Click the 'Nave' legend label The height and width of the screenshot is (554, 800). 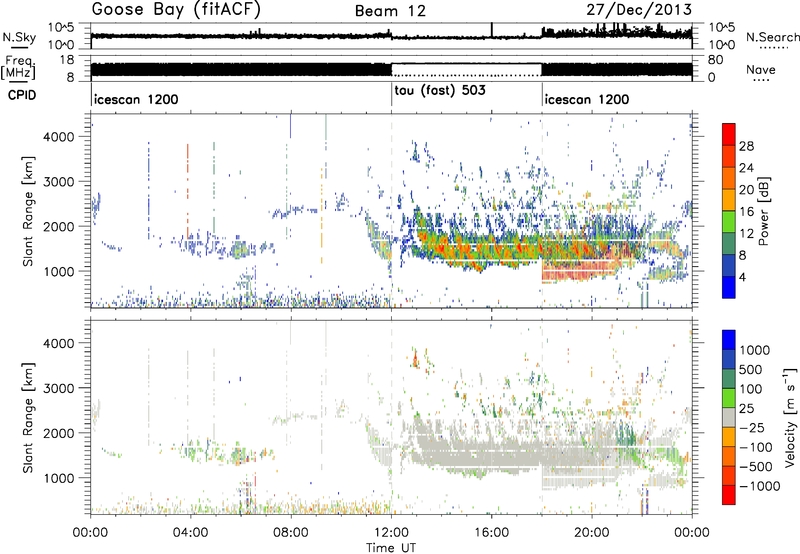(761, 69)
